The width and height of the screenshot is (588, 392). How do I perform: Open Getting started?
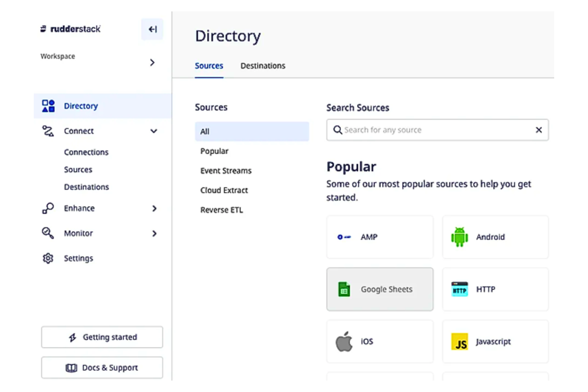coord(102,337)
